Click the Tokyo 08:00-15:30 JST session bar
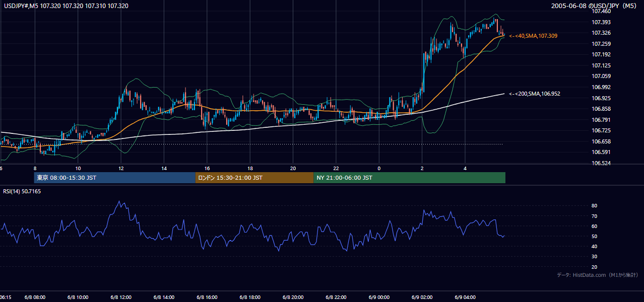644x302 pixels. tap(115, 178)
